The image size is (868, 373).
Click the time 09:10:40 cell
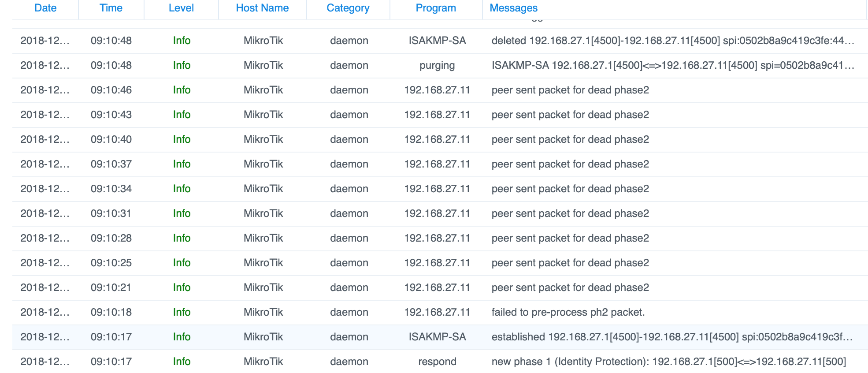pos(111,139)
